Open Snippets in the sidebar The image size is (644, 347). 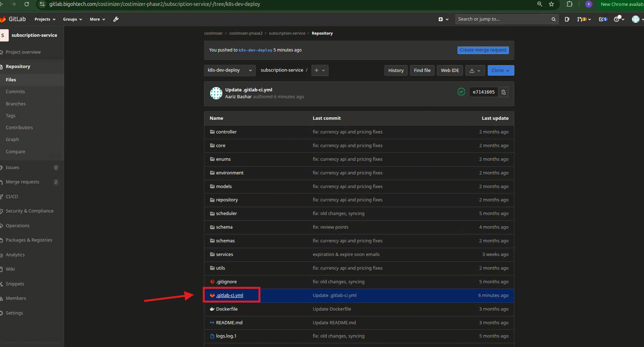pos(15,284)
